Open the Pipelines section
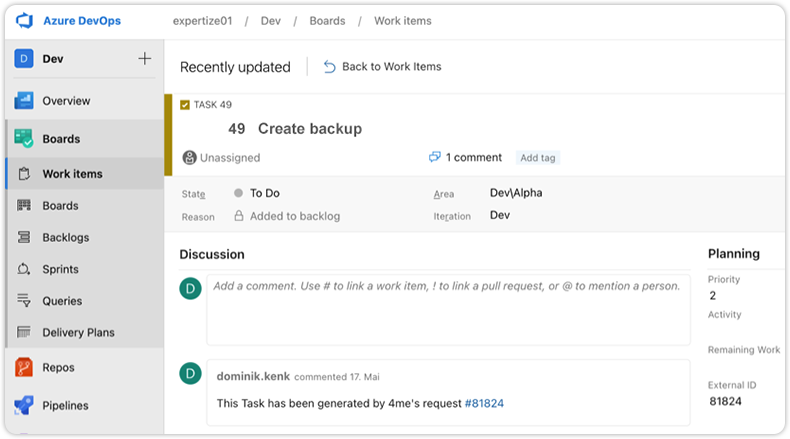The image size is (790, 439). (65, 405)
